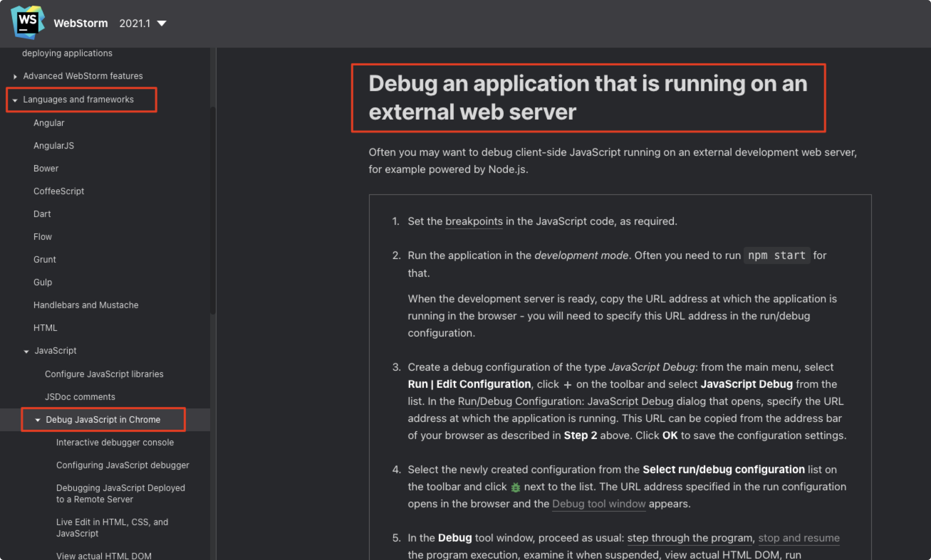Screen dimensions: 931x560
Task: Click the green debug bug icon
Action: pyautogui.click(x=515, y=487)
